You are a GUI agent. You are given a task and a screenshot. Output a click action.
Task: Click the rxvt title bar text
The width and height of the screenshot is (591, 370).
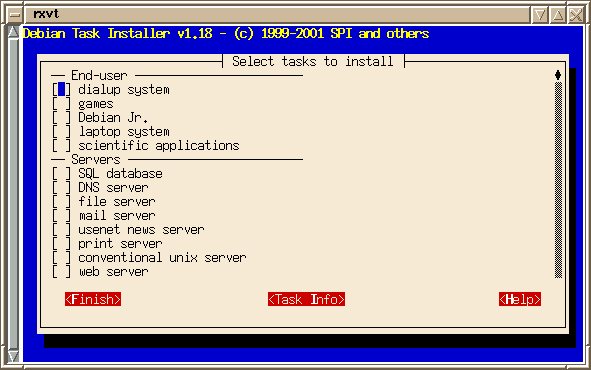click(46, 14)
